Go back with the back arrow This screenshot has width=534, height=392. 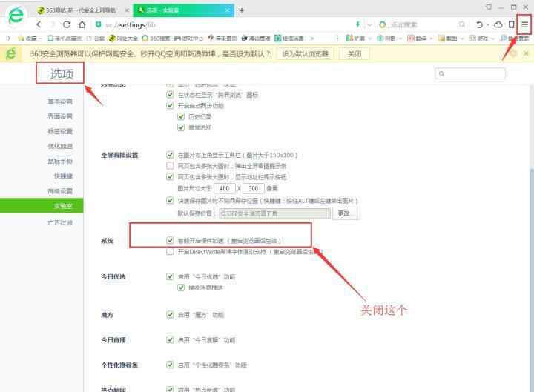[39, 24]
